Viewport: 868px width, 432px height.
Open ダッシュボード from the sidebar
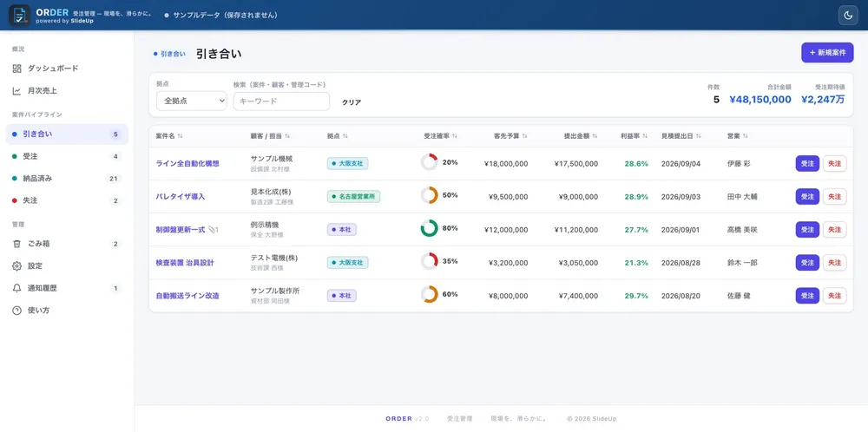click(67, 69)
